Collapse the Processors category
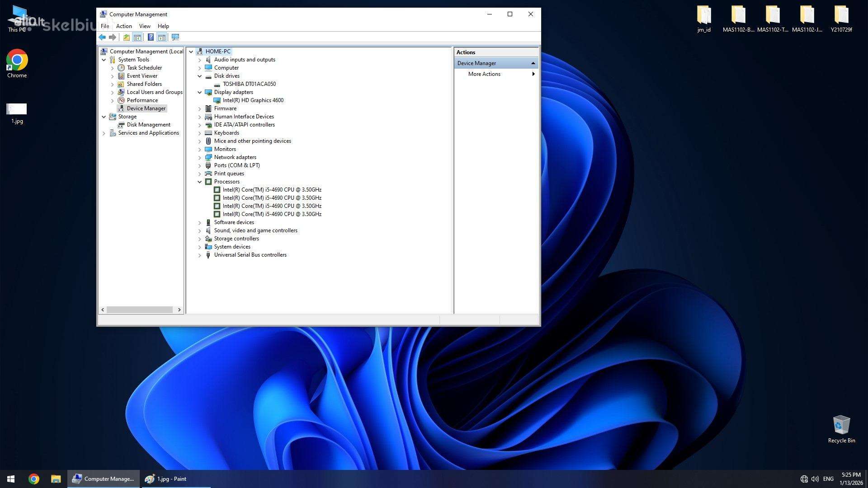This screenshot has height=488, width=868. pos(199,182)
